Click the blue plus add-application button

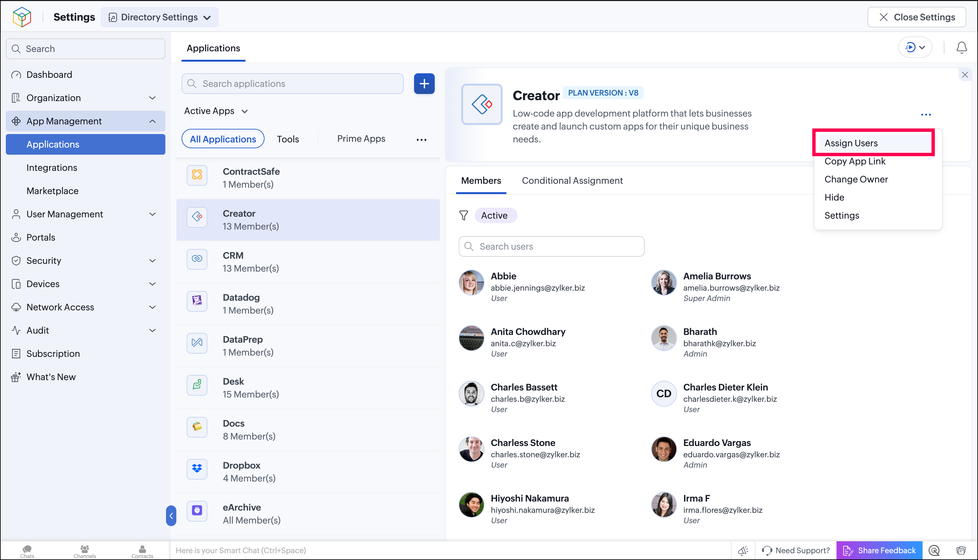point(424,83)
